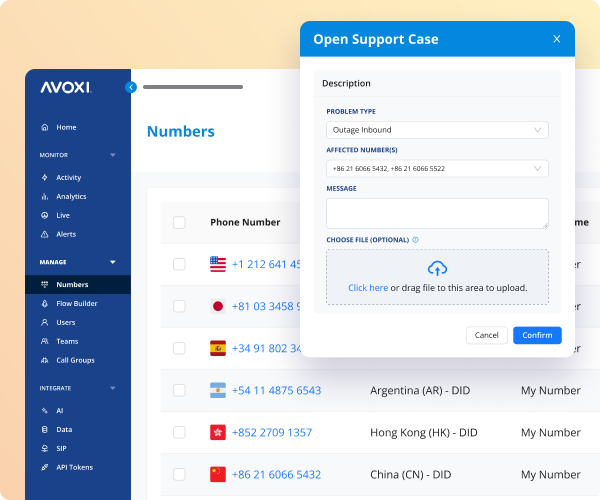Click the Alerts warning triangle icon
Screen dimensions: 600x500
pyautogui.click(x=45, y=234)
